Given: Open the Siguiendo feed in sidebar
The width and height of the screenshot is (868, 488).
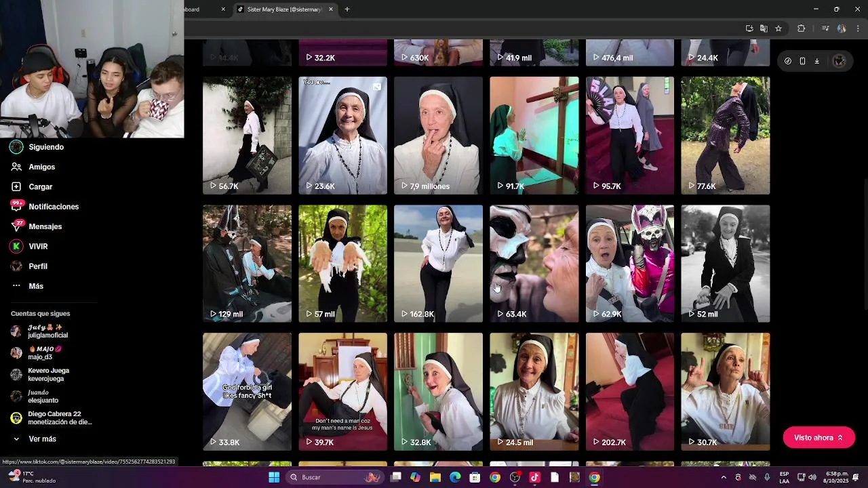Looking at the screenshot, I should (x=37, y=147).
